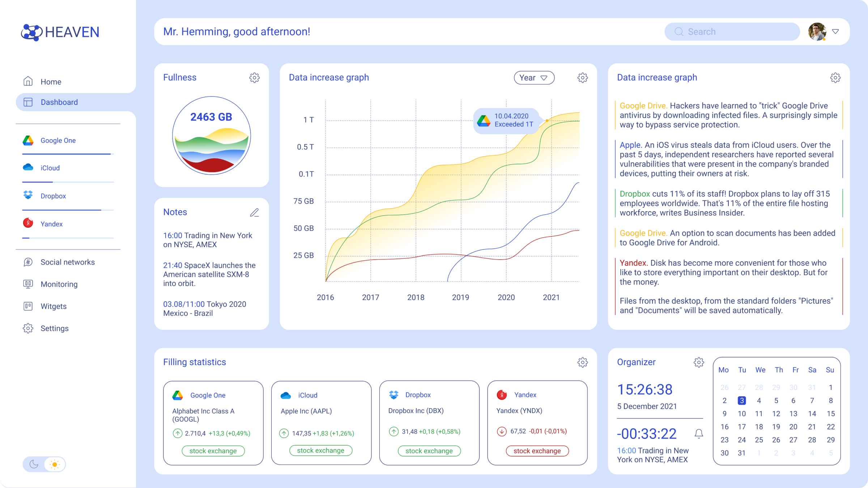Click up-arrow icon next to 2.710,4
The height and width of the screenshot is (488, 868).
(x=177, y=433)
